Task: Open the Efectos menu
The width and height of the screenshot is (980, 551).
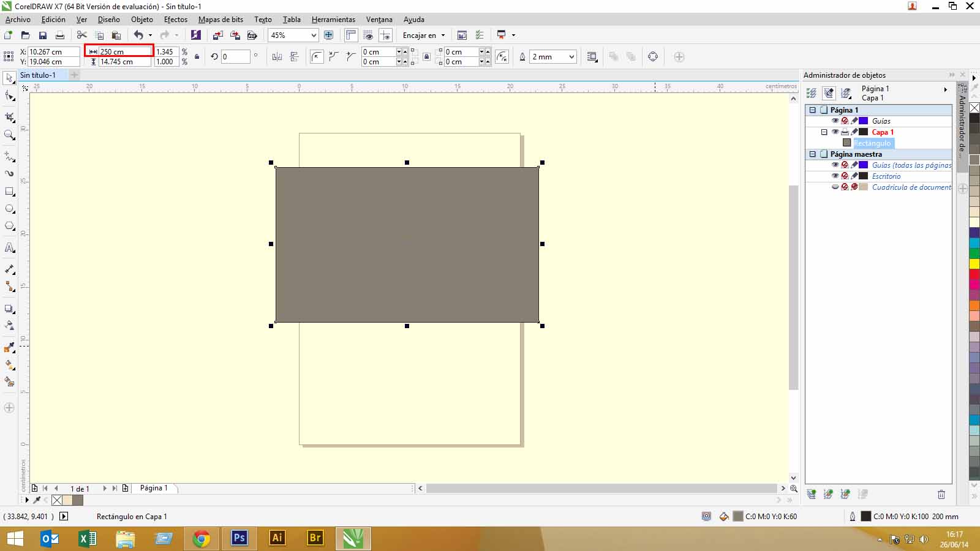Action: tap(175, 20)
